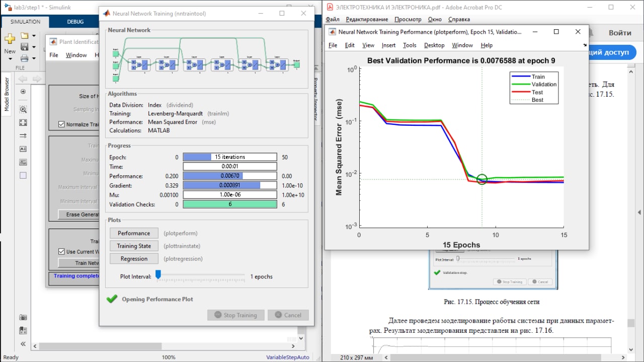Click the dock figure arrow icon
The height and width of the screenshot is (362, 644).
[x=585, y=45]
